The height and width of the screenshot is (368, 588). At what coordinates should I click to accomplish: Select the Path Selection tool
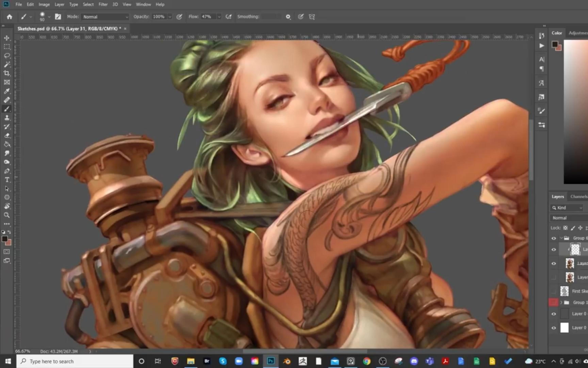click(7, 189)
